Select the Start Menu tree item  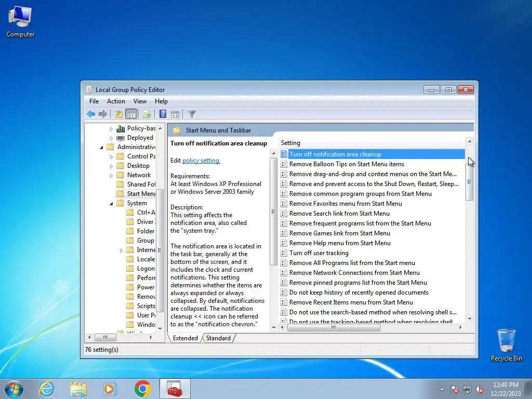pos(136,193)
